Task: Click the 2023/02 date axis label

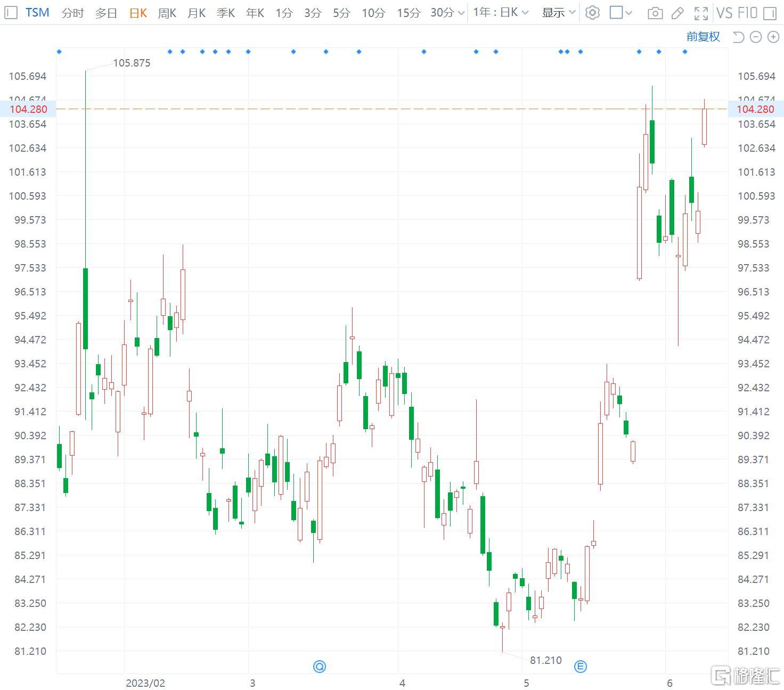Action: (x=145, y=683)
